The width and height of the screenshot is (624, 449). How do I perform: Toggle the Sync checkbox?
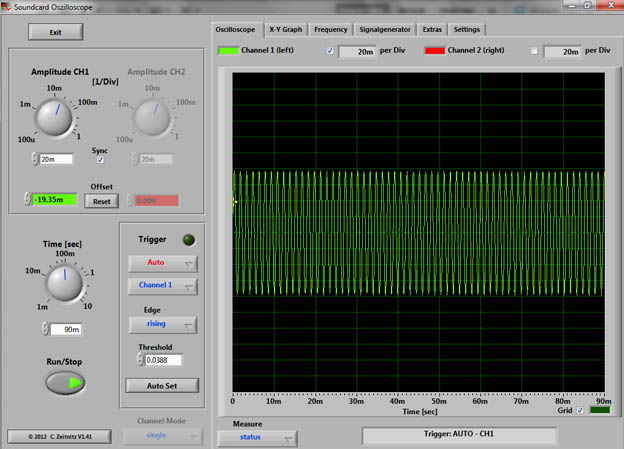[99, 158]
